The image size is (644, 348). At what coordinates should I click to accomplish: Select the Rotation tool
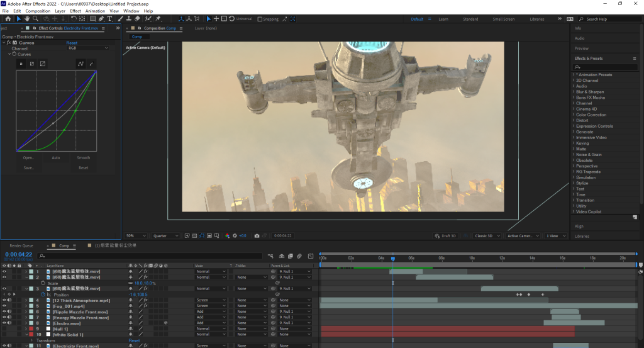tap(74, 18)
